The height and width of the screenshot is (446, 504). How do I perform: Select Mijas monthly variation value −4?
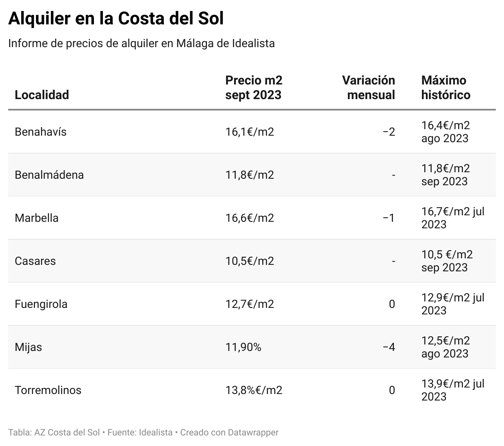pyautogui.click(x=389, y=347)
